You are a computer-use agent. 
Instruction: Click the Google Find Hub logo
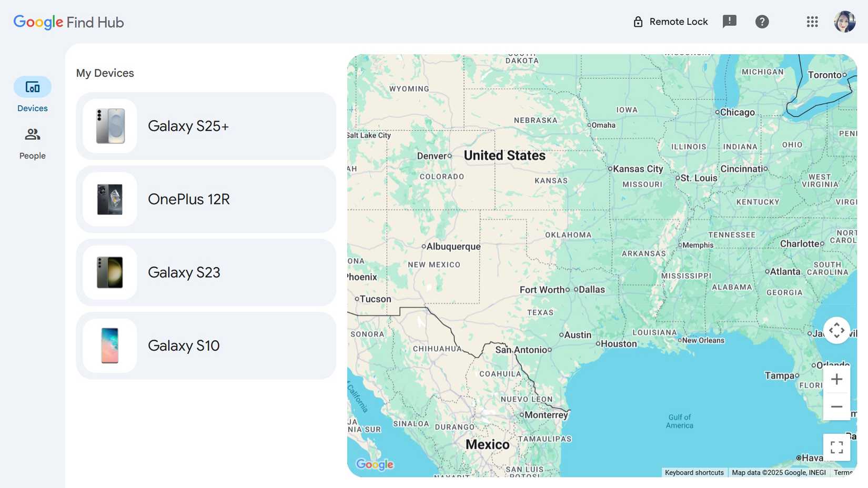pos(68,22)
